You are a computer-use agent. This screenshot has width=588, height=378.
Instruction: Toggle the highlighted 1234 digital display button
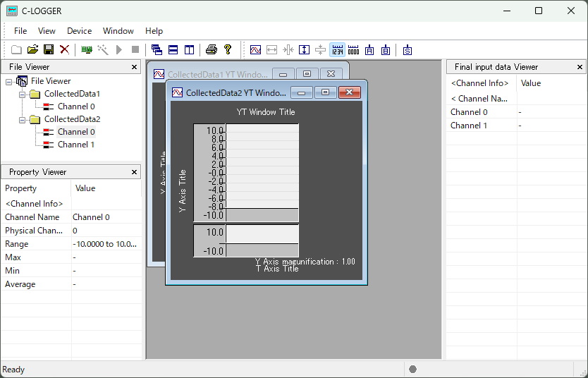coord(337,49)
